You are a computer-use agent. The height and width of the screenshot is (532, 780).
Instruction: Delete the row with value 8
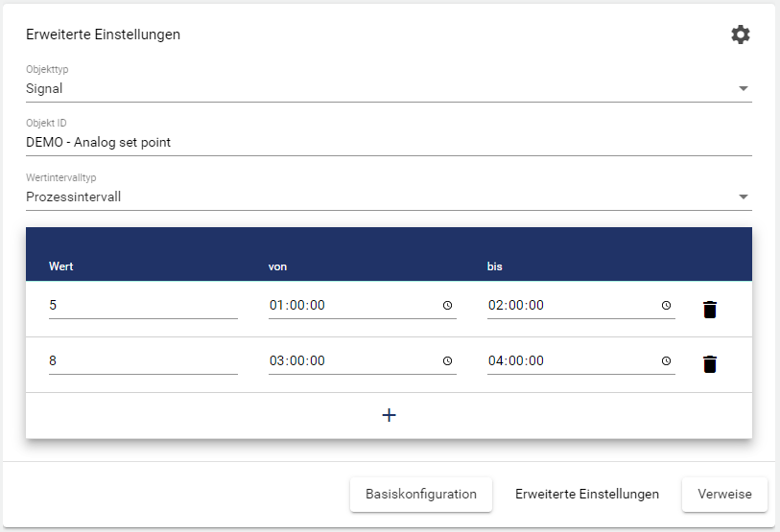coord(709,364)
